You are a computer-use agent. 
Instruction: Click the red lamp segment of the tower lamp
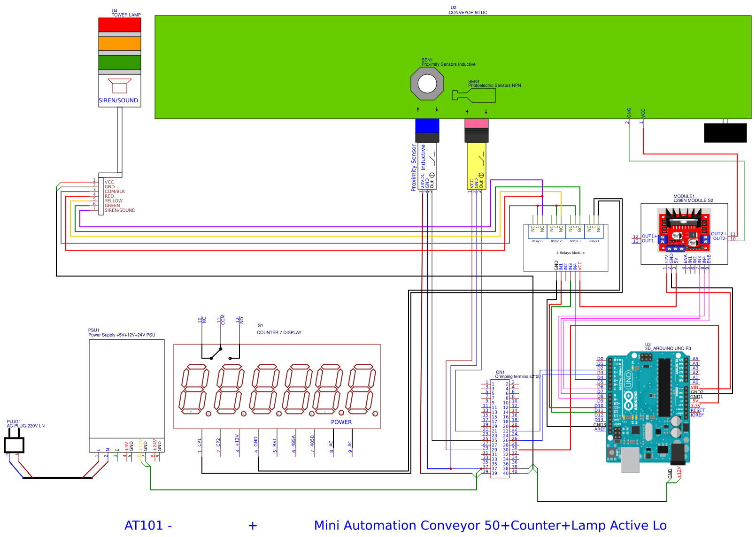point(120,24)
